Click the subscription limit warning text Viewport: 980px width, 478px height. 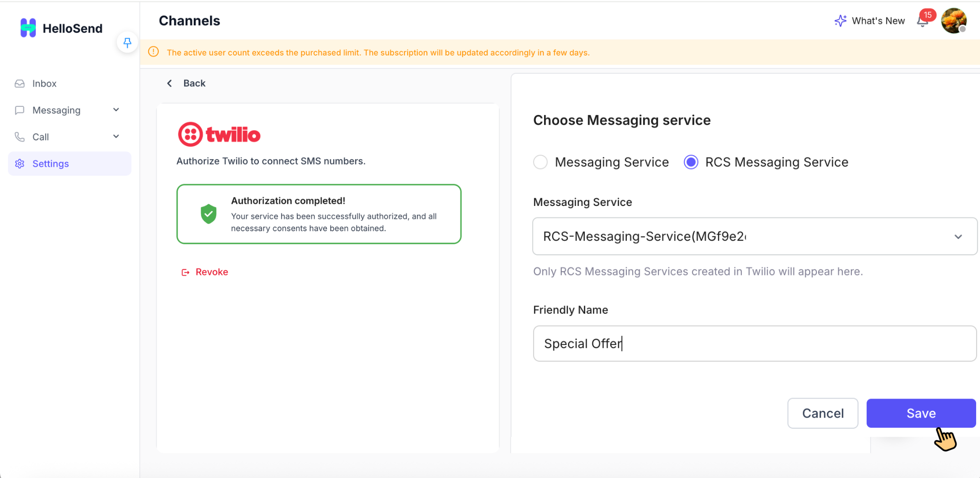pyautogui.click(x=378, y=52)
